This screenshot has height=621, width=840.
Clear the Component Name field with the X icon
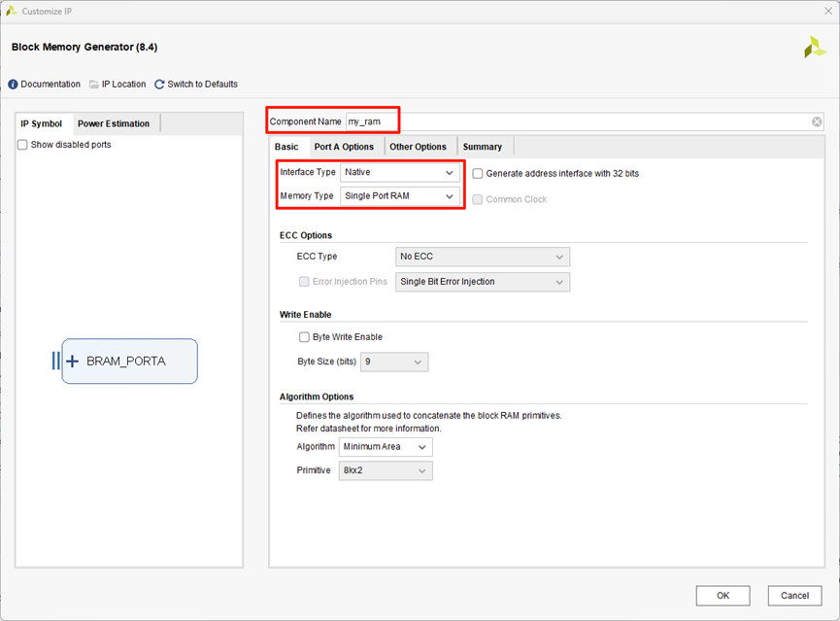coord(817,121)
